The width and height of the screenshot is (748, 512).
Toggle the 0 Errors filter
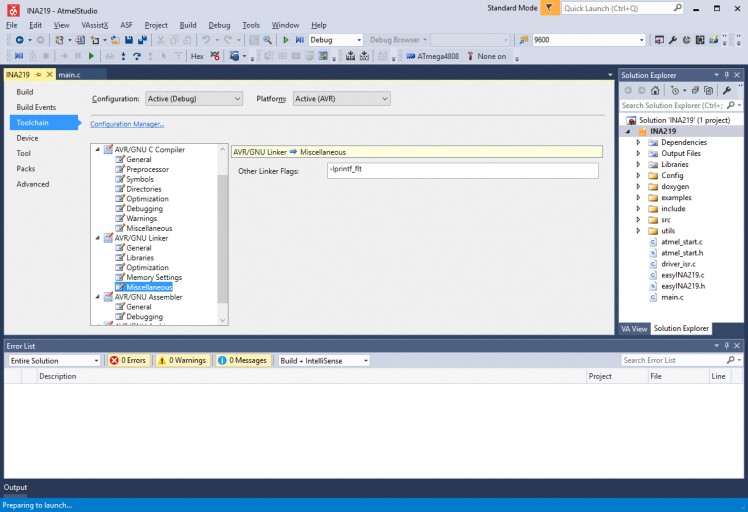coord(128,360)
